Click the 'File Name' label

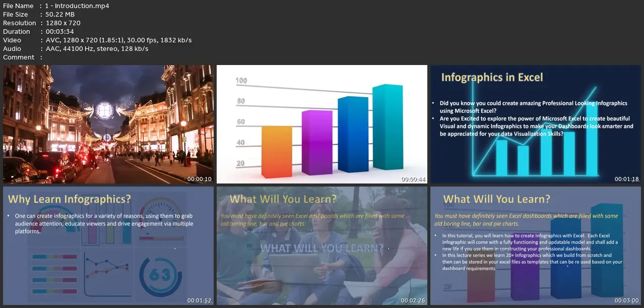18,6
